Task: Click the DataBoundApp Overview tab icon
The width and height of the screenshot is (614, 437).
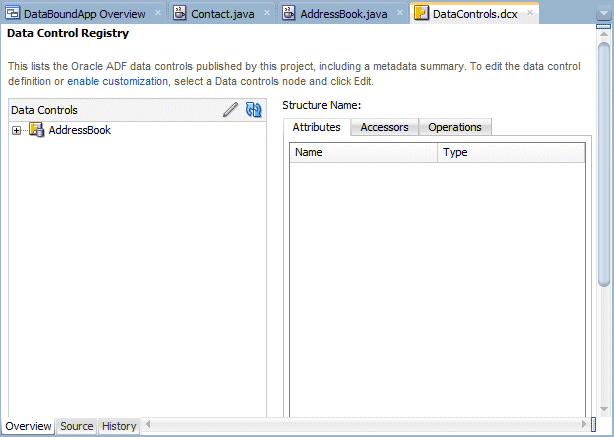Action: (x=12, y=13)
